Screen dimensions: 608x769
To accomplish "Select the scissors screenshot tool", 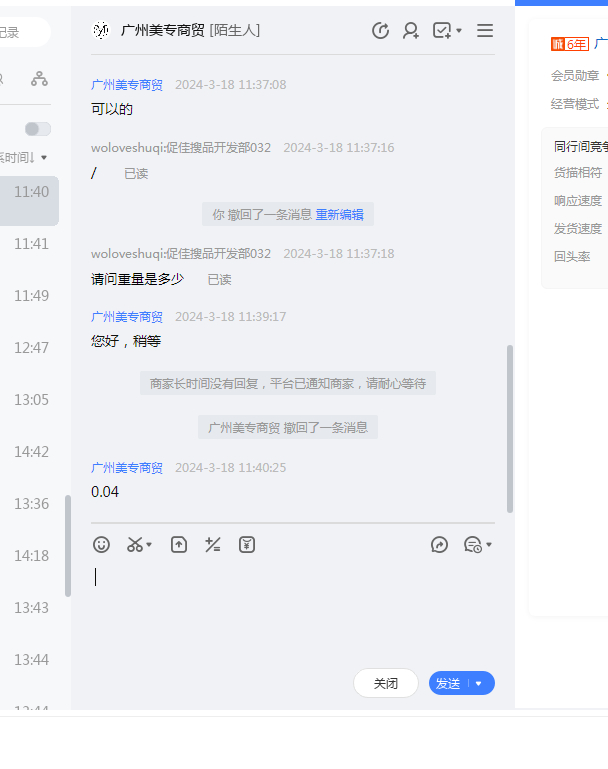I will tap(135, 544).
